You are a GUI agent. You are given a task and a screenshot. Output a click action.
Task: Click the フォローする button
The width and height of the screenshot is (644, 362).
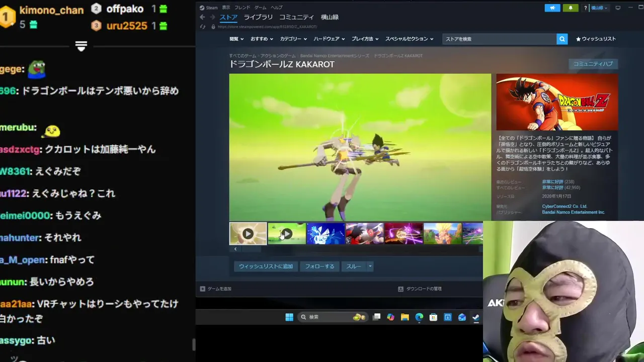(319, 266)
